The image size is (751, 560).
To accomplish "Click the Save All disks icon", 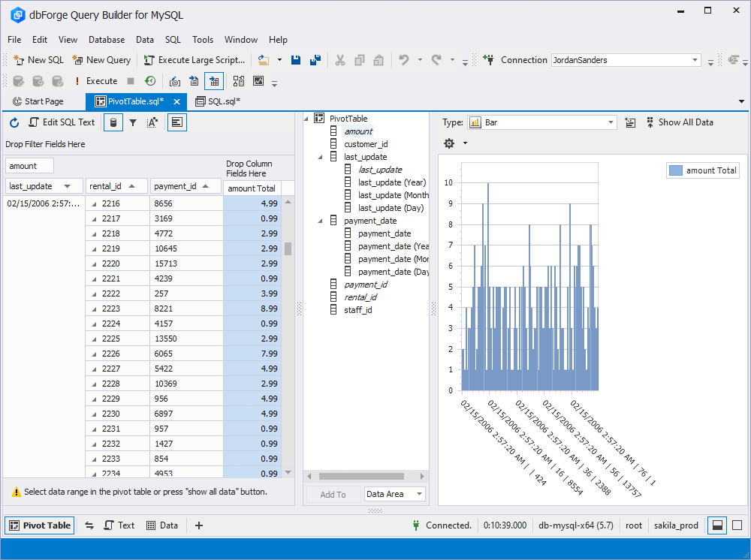I will [315, 60].
